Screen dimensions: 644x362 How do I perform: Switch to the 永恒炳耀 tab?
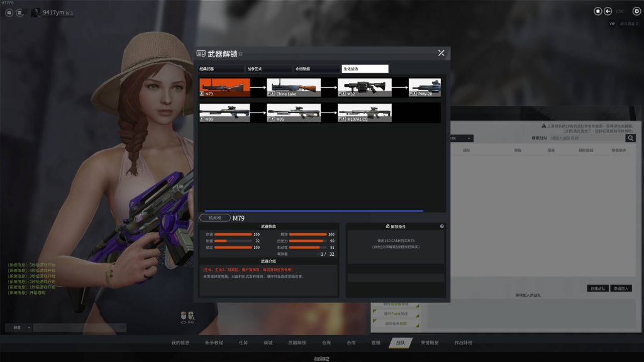tap(316, 69)
